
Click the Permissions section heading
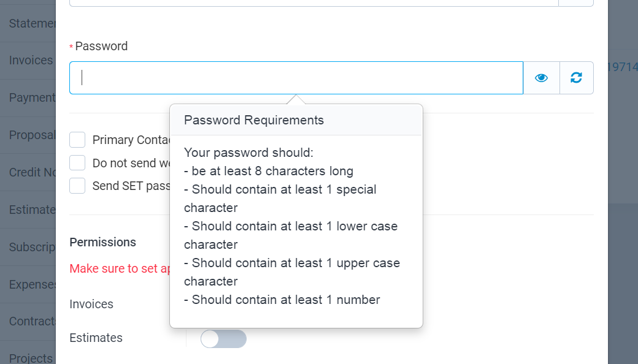[102, 242]
